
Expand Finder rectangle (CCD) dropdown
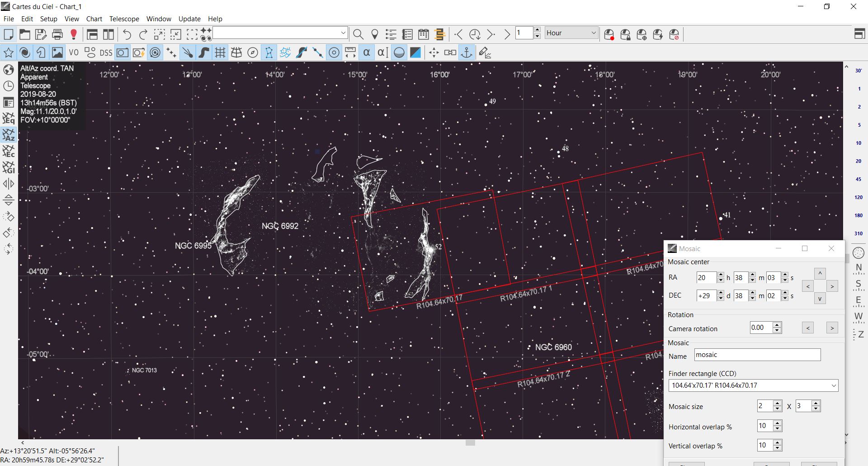(x=753, y=385)
